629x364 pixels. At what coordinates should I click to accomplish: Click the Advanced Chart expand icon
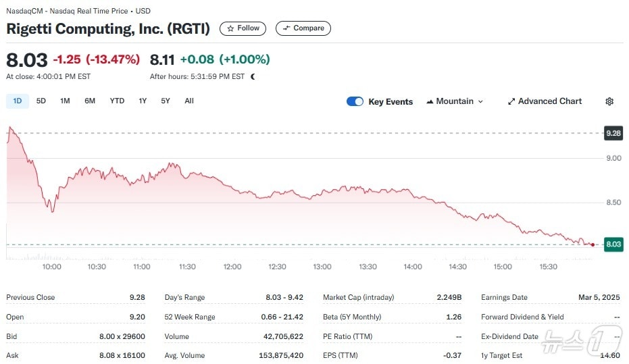511,101
